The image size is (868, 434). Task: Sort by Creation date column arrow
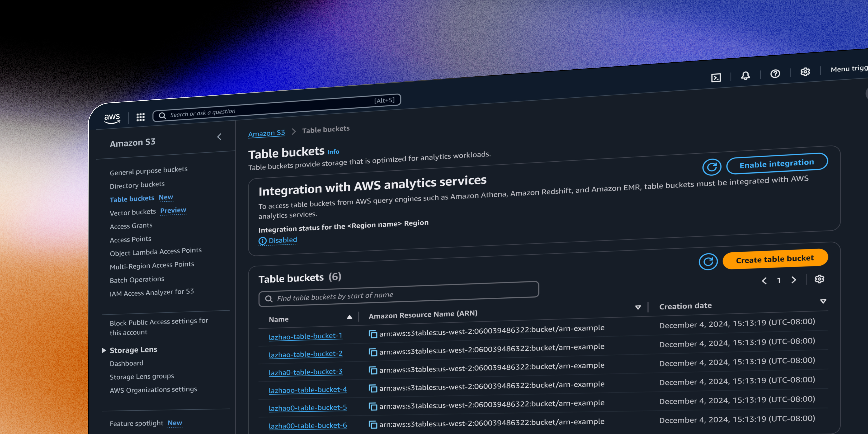click(823, 301)
